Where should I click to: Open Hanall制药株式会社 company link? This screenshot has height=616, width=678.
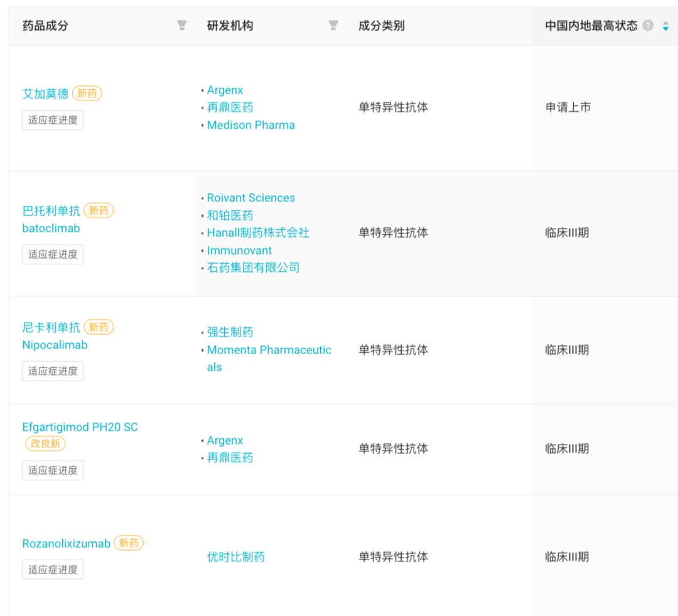(x=258, y=233)
